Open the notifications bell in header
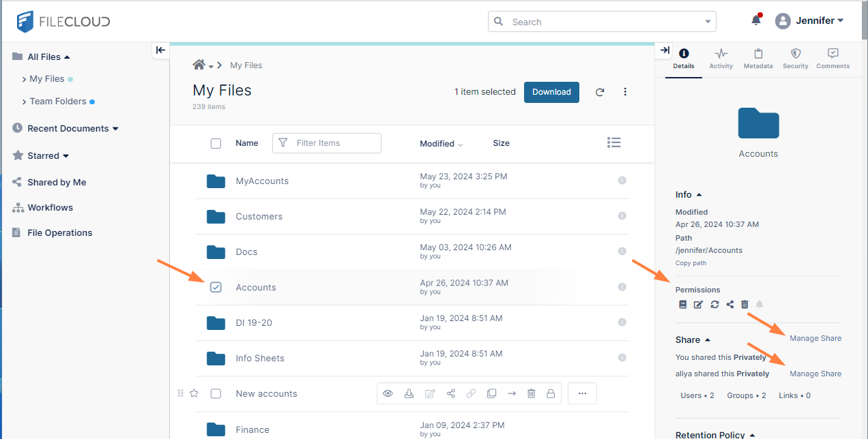The image size is (868, 439). point(755,20)
